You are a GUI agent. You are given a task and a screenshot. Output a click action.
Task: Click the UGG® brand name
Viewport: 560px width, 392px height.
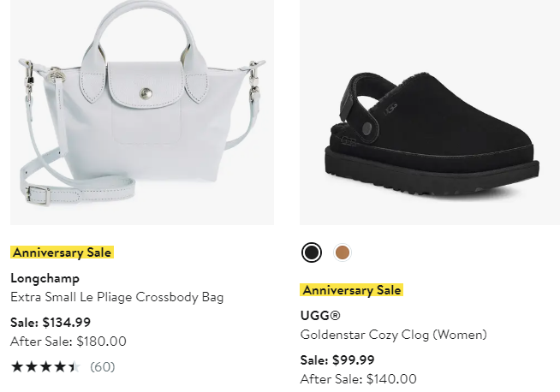[320, 316]
